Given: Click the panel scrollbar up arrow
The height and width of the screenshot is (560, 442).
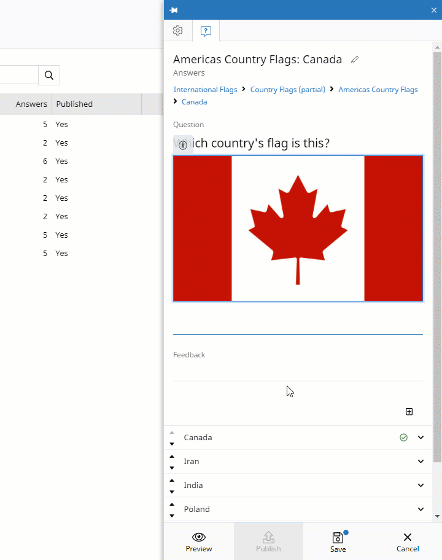Looking at the screenshot, I should coord(437,47).
